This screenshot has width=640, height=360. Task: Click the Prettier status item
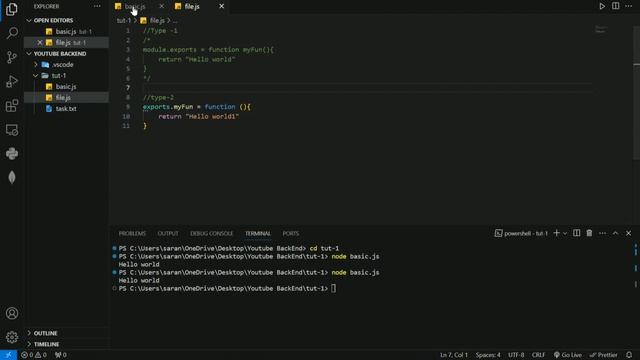[603, 355]
